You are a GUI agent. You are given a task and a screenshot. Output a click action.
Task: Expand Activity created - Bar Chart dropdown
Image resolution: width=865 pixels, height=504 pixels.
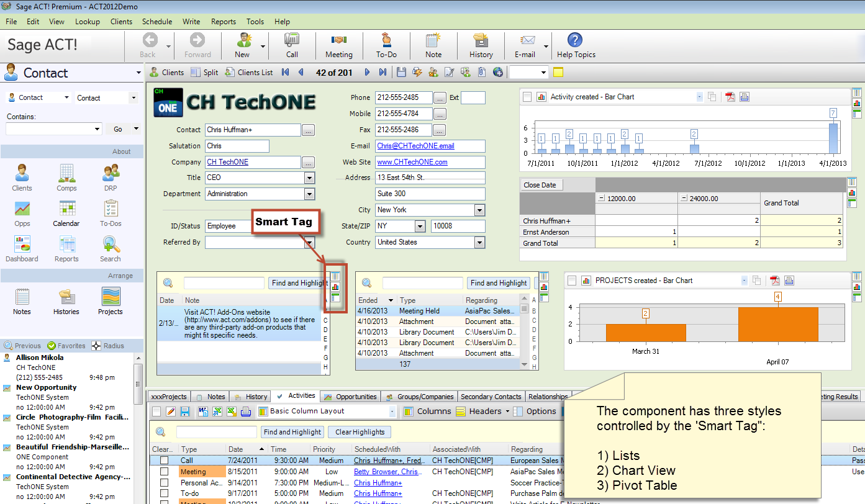[699, 97]
